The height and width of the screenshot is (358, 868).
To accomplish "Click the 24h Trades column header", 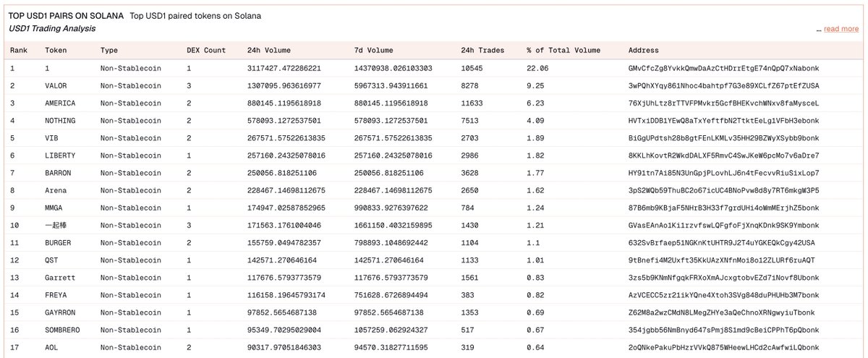I will click(482, 51).
